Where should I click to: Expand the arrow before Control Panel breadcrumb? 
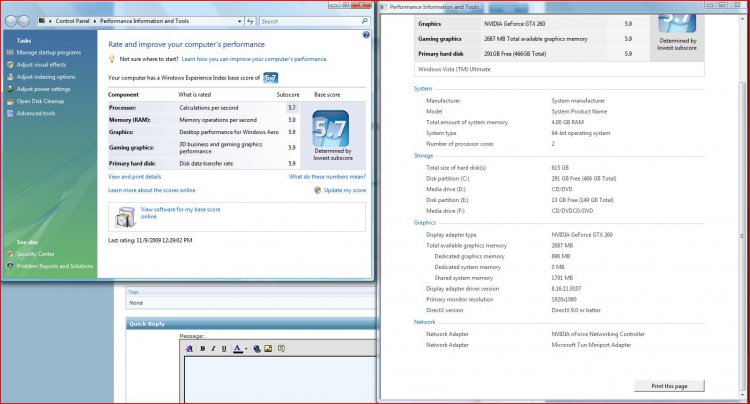click(50, 21)
